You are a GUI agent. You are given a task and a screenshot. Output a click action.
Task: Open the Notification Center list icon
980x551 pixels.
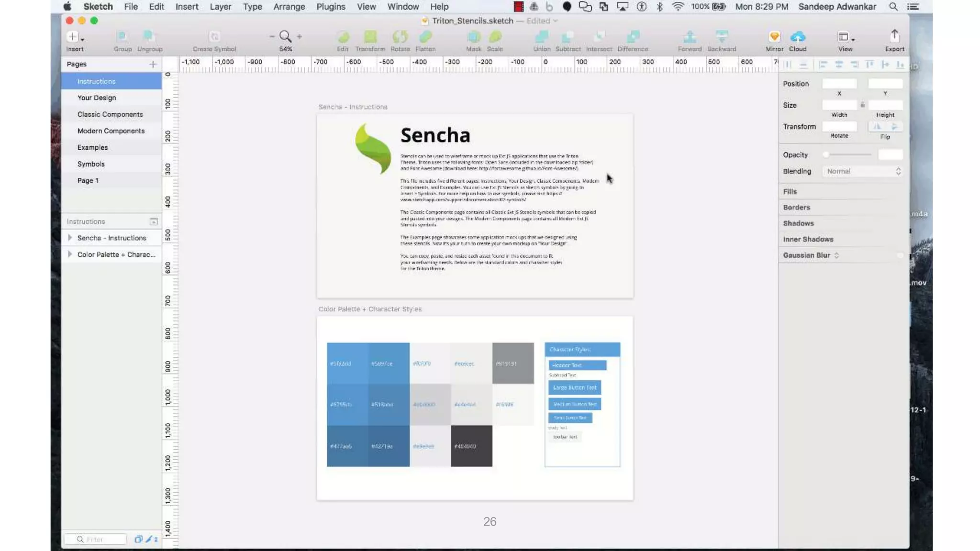pos(913,7)
